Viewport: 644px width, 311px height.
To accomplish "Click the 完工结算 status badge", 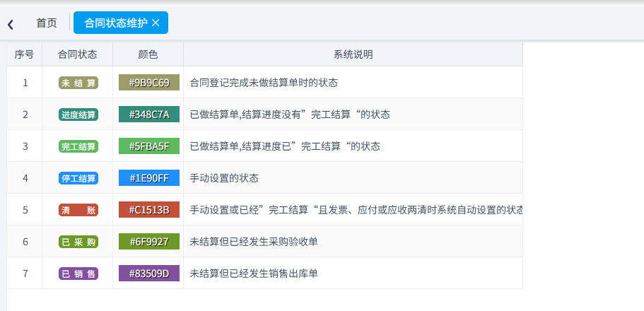I will 78,146.
